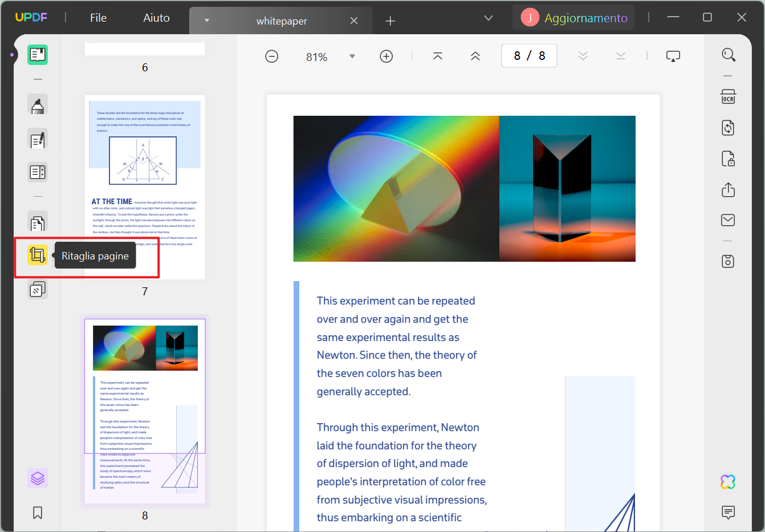
Task: Open the Bookmarks panel icon
Action: (x=38, y=513)
